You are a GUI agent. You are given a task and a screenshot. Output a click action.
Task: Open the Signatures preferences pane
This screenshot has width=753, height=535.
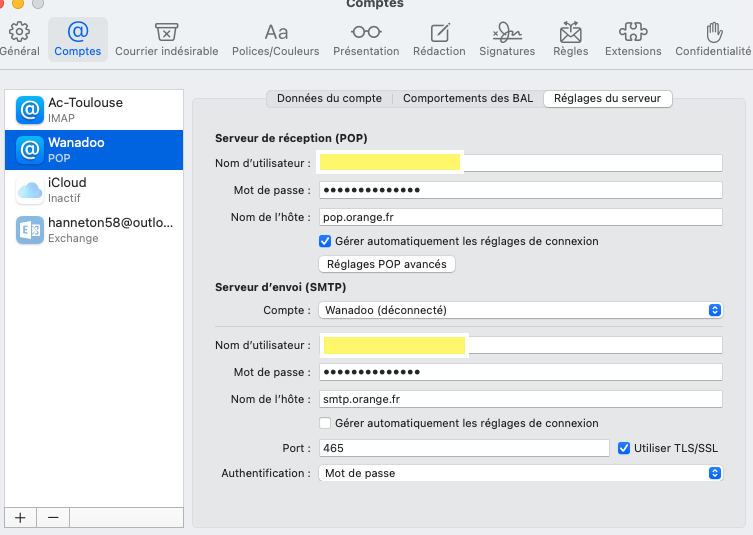pyautogui.click(x=507, y=39)
